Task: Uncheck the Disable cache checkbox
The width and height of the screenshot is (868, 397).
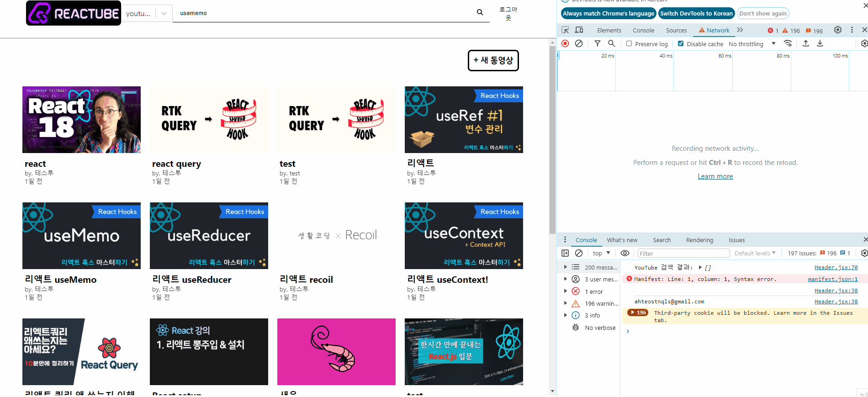Action: pos(681,44)
